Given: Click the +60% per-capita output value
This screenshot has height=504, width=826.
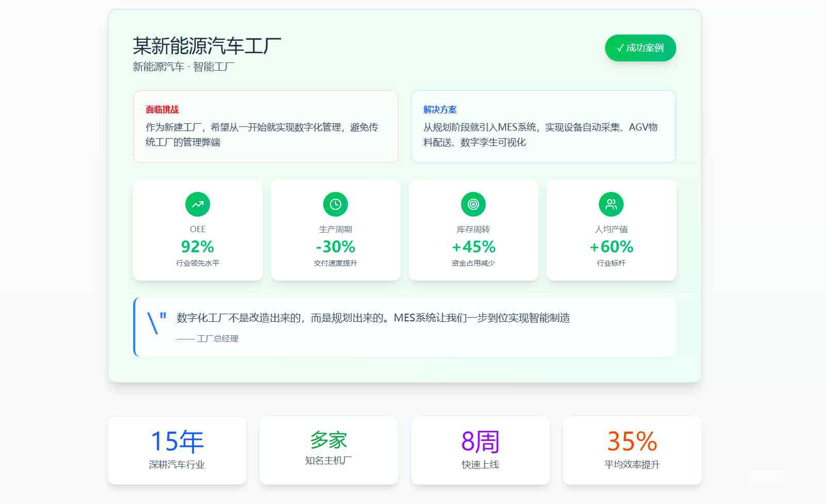Looking at the screenshot, I should pos(611,247).
